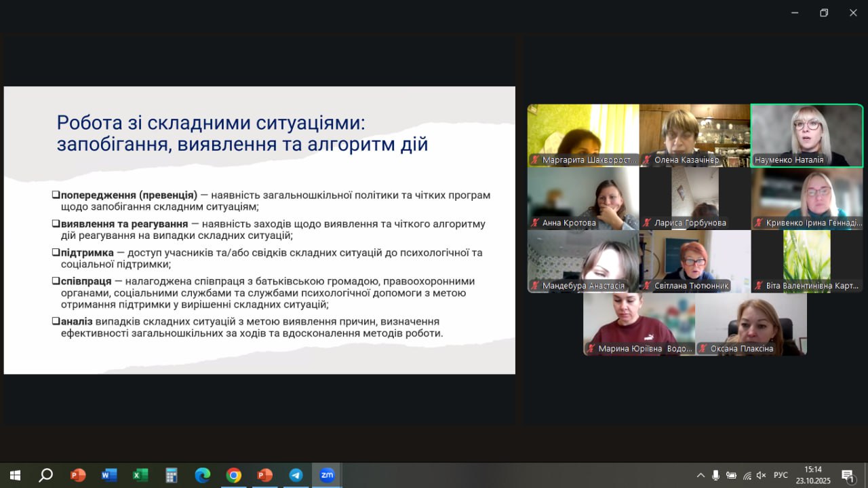
Task: Open the clock and date calendar
Action: (x=812, y=475)
